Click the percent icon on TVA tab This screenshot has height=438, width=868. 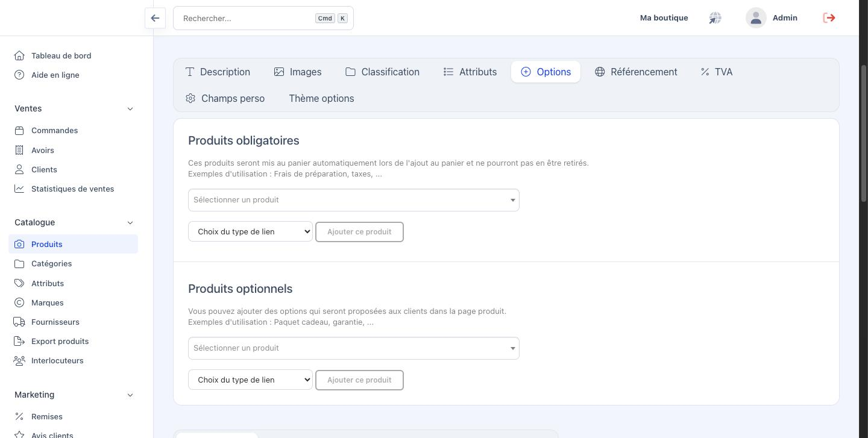tap(705, 72)
